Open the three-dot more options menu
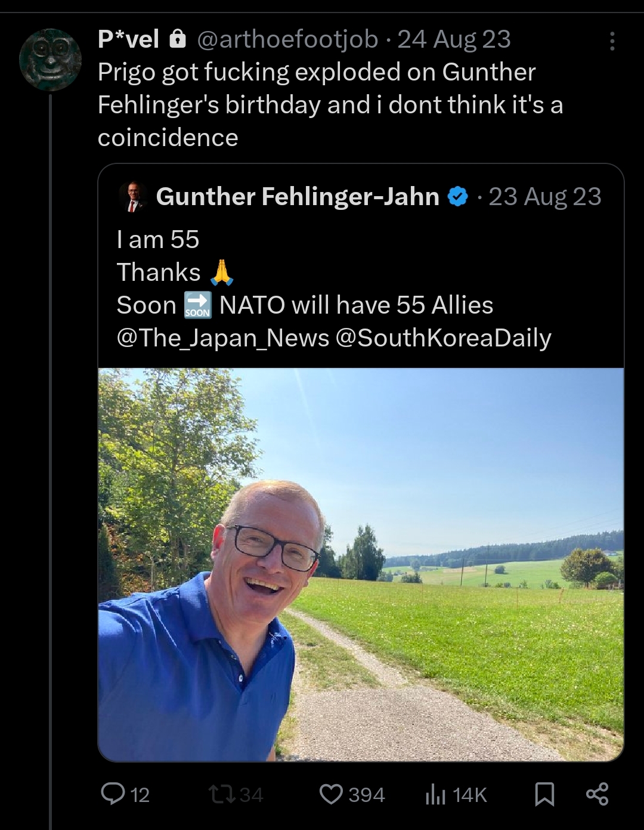Viewport: 644px width, 830px height. pos(611,41)
